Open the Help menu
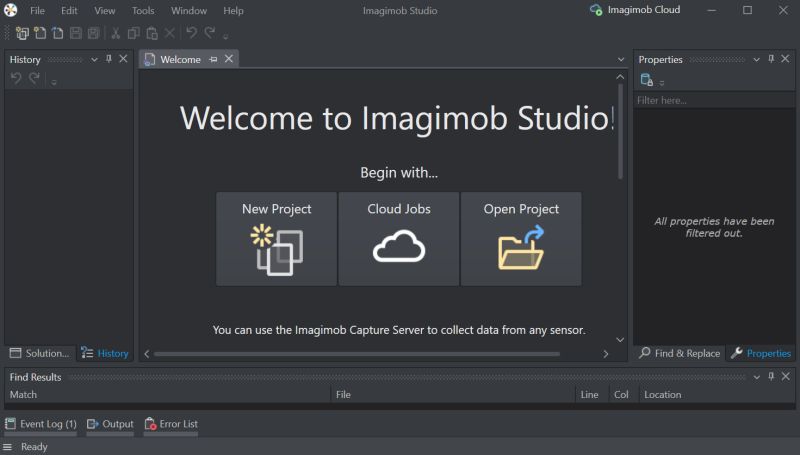This screenshot has width=800, height=455. (233, 11)
